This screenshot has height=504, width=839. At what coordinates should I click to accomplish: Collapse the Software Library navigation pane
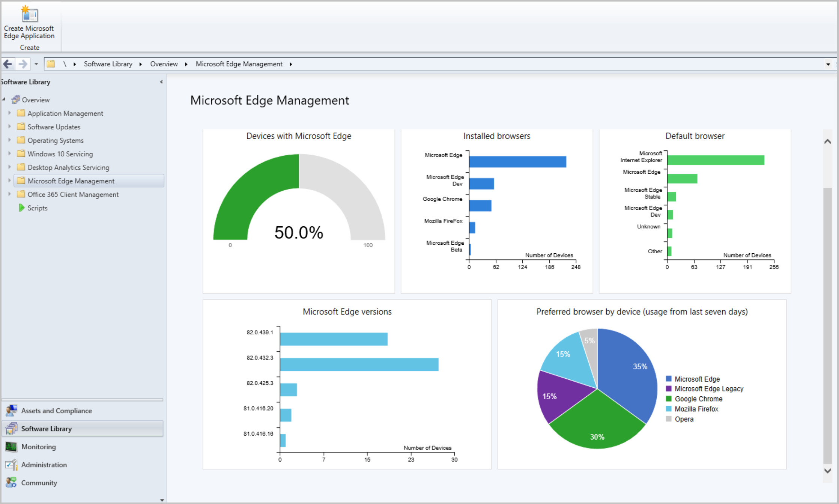point(161,81)
